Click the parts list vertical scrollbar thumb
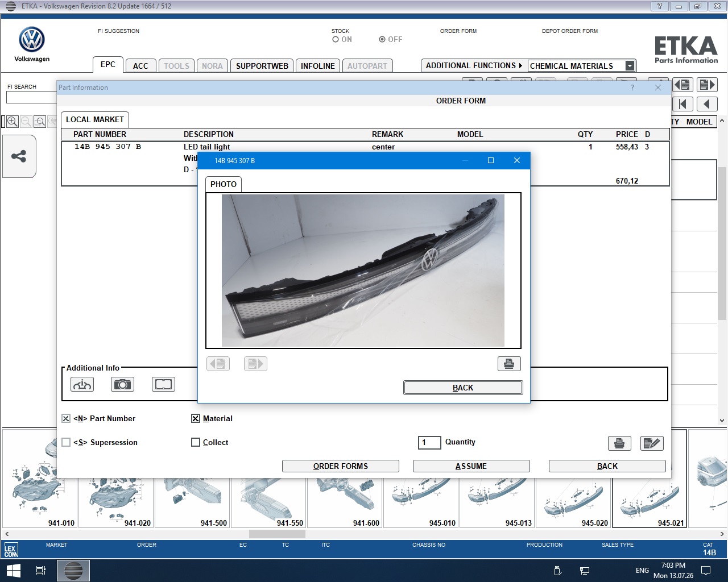728x582 pixels. click(x=722, y=244)
